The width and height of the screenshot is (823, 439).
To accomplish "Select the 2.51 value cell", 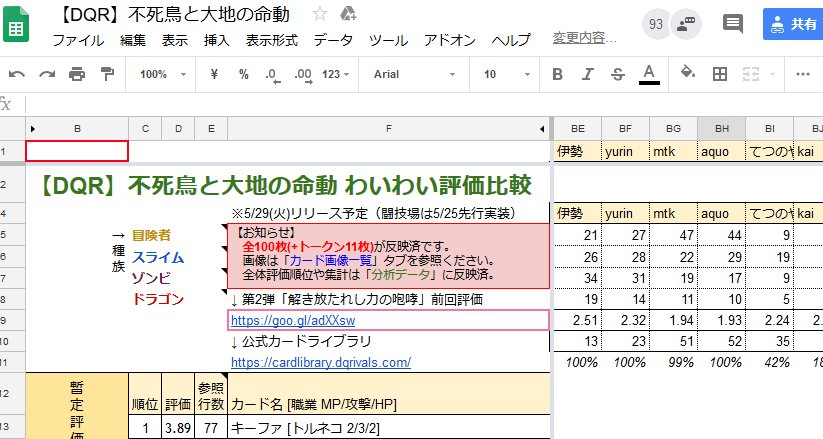I will 578,320.
